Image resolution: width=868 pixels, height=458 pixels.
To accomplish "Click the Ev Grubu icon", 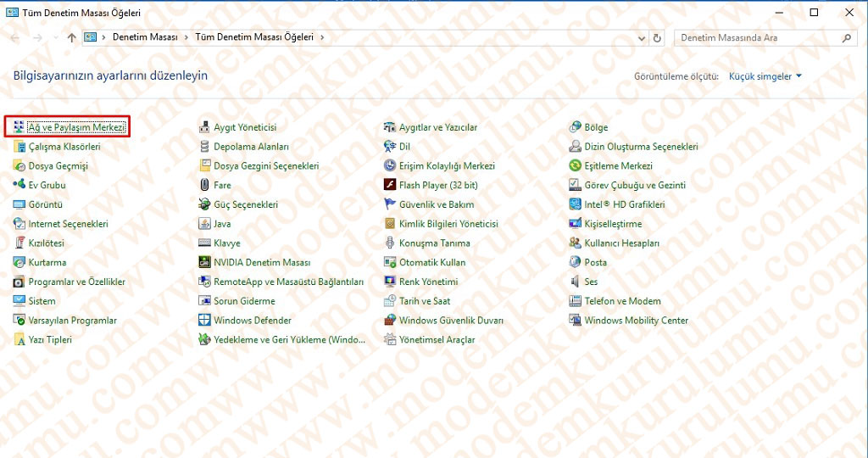I will tap(19, 185).
